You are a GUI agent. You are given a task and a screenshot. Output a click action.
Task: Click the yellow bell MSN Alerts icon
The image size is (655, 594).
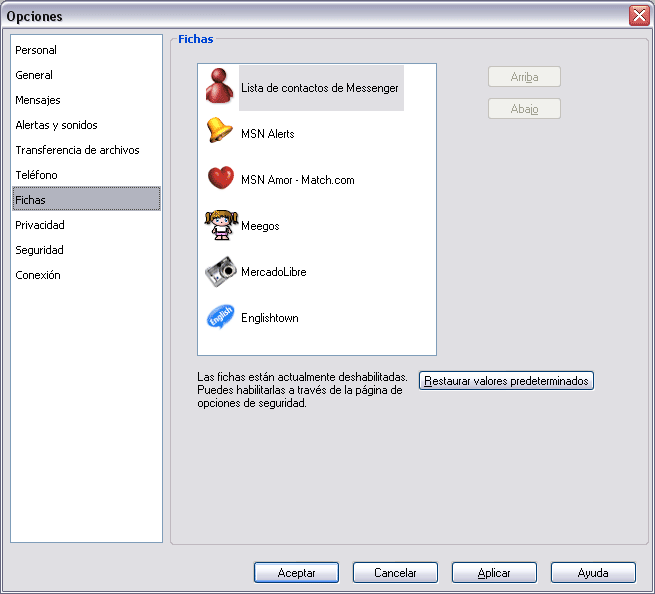[219, 130]
